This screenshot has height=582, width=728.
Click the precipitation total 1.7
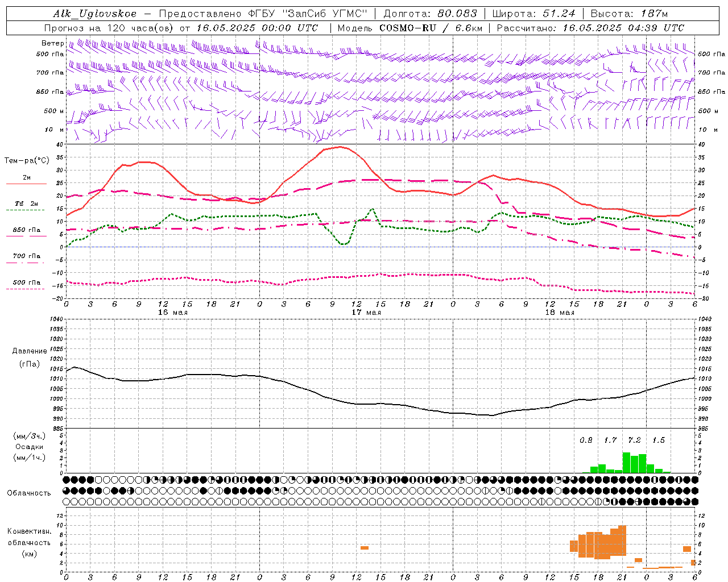(x=610, y=440)
